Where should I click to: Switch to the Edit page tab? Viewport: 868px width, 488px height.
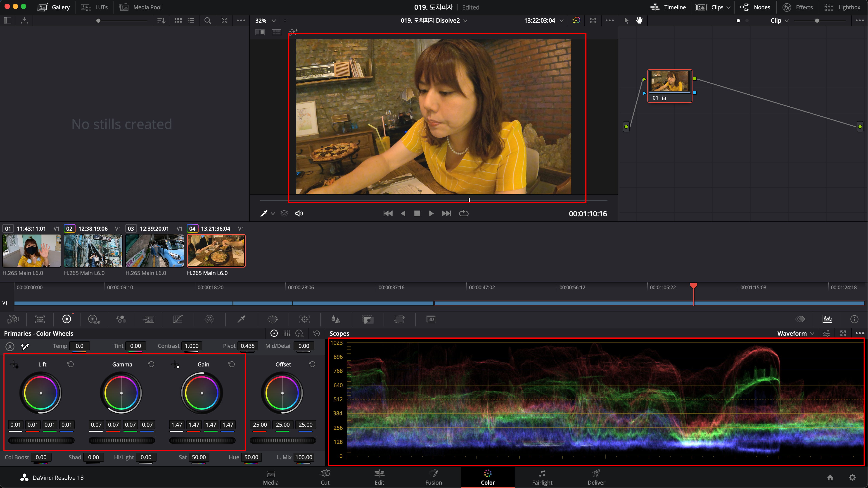point(379,477)
